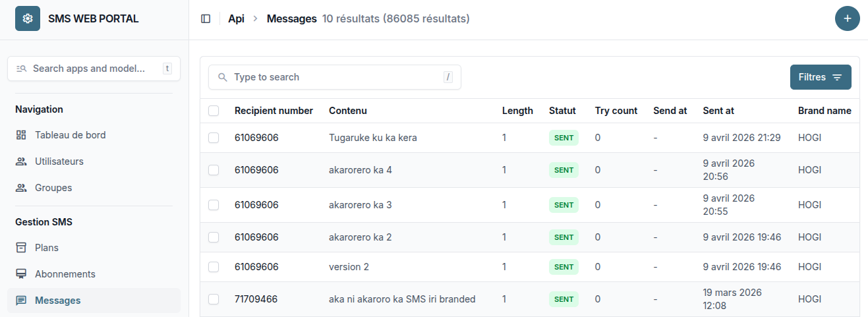This screenshot has height=317, width=868.
Task: Click the round plus add button
Action: point(848,18)
